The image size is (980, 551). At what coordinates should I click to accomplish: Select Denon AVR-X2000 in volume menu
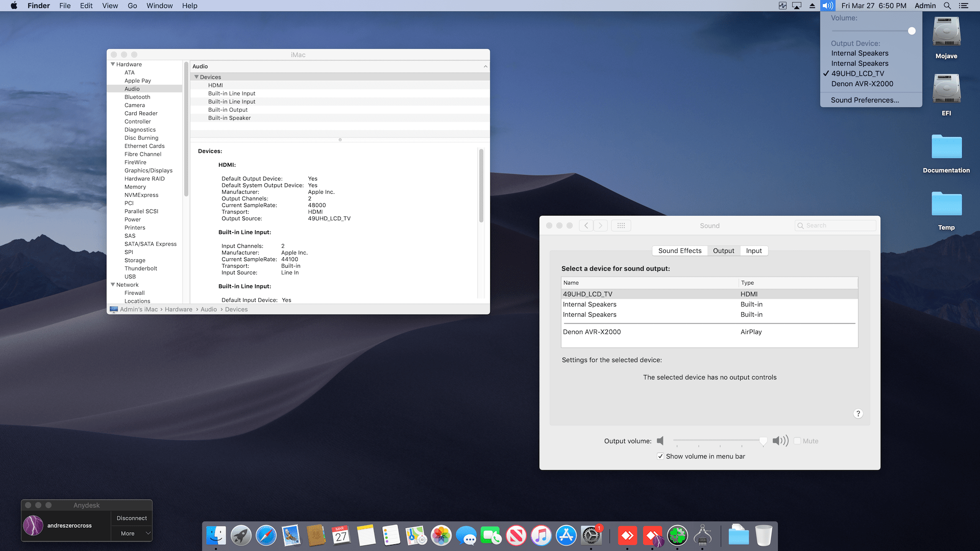[862, 84]
